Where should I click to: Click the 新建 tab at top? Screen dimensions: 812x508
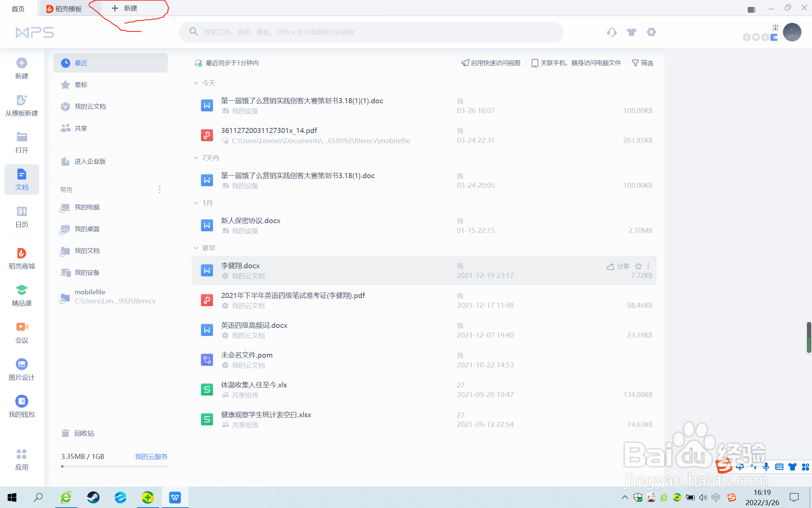coord(124,8)
